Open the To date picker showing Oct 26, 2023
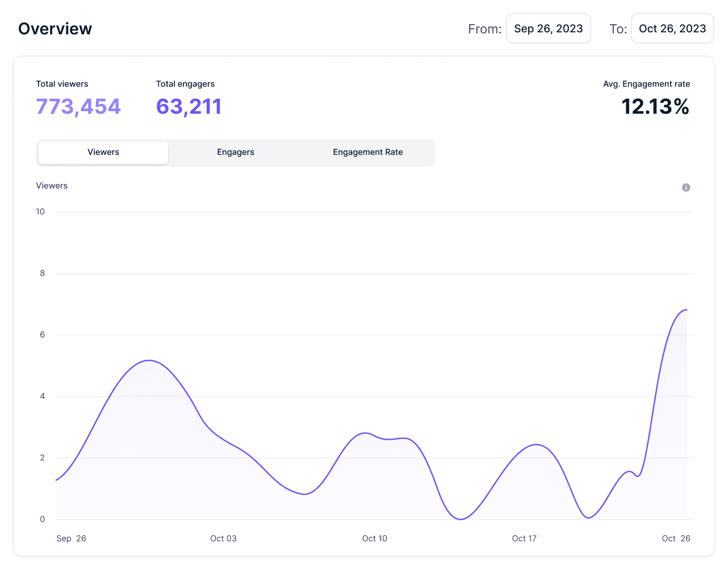 pos(672,28)
